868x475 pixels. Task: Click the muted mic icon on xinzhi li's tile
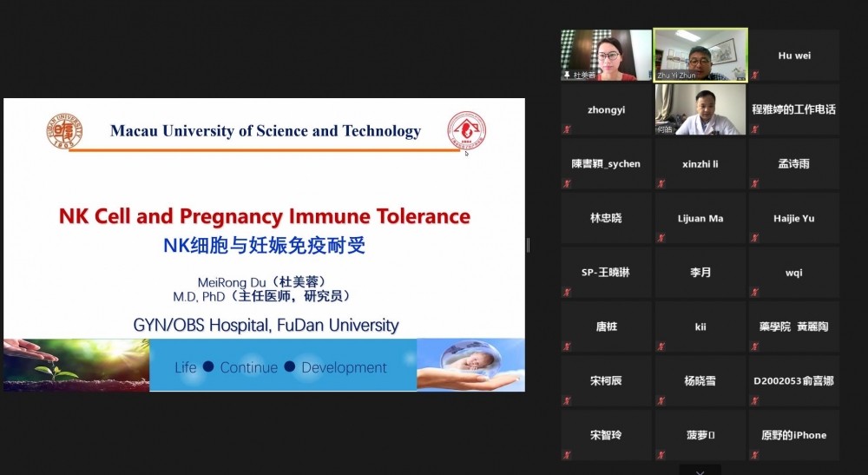pyautogui.click(x=661, y=183)
